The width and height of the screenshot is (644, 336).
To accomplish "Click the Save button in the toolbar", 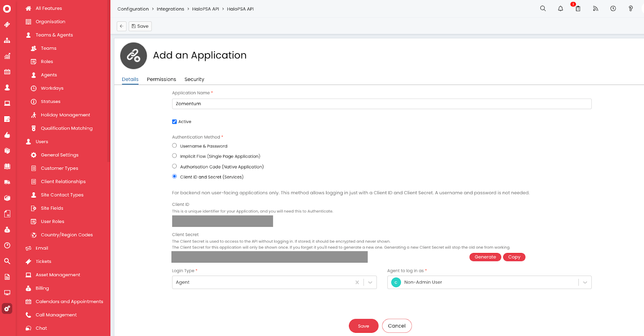I will [140, 26].
